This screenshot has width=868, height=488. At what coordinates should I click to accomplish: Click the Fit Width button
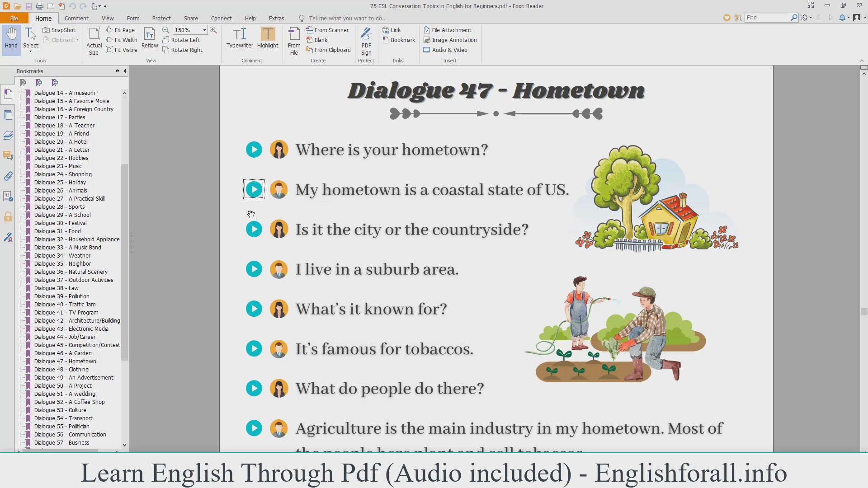121,40
